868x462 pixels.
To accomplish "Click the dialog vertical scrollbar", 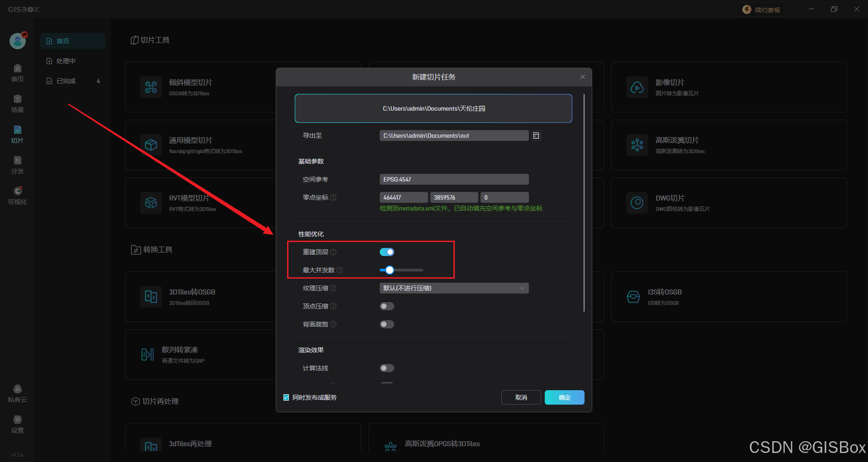I will (x=584, y=203).
